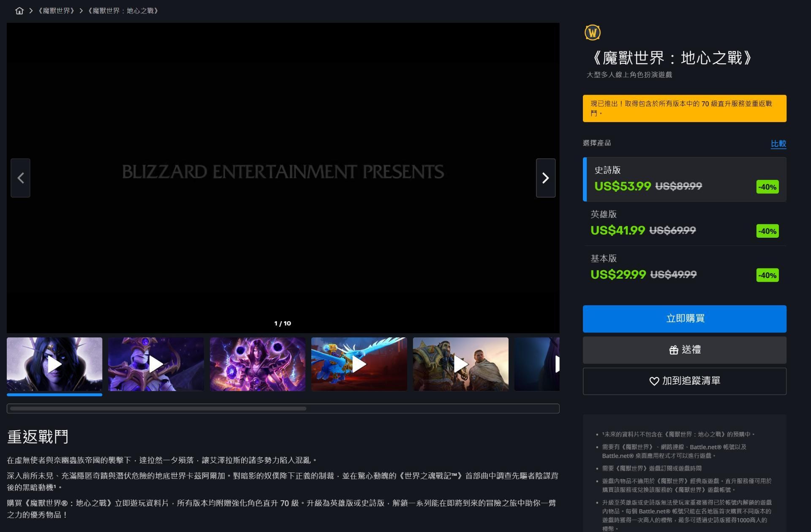The height and width of the screenshot is (532, 811).
Task: Click the World of Warcraft logo icon
Action: tap(592, 33)
